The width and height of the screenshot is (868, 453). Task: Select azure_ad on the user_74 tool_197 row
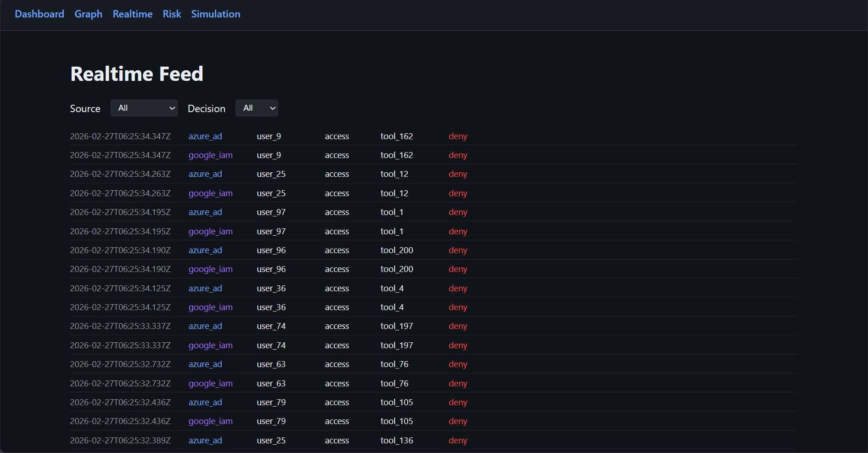tap(205, 326)
